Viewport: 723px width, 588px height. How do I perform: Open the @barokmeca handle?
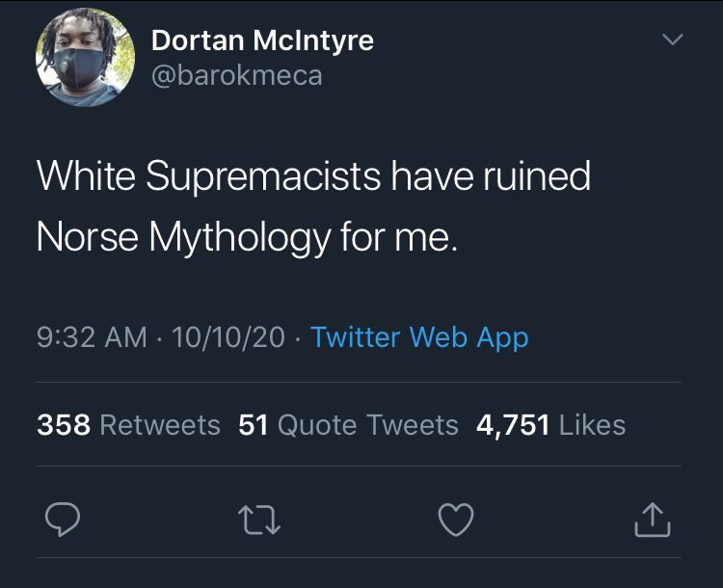(x=236, y=75)
